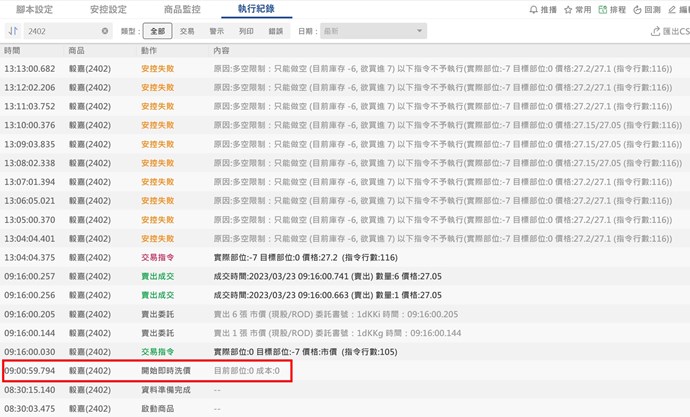The height and width of the screenshot is (417, 690).
Task: Click the 推播 bell icon
Action: click(534, 9)
